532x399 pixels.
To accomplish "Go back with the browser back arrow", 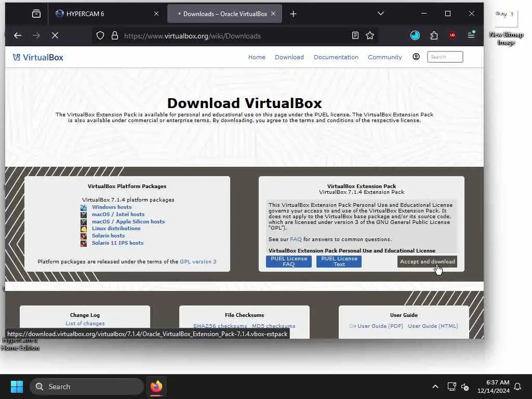I will [x=18, y=35].
